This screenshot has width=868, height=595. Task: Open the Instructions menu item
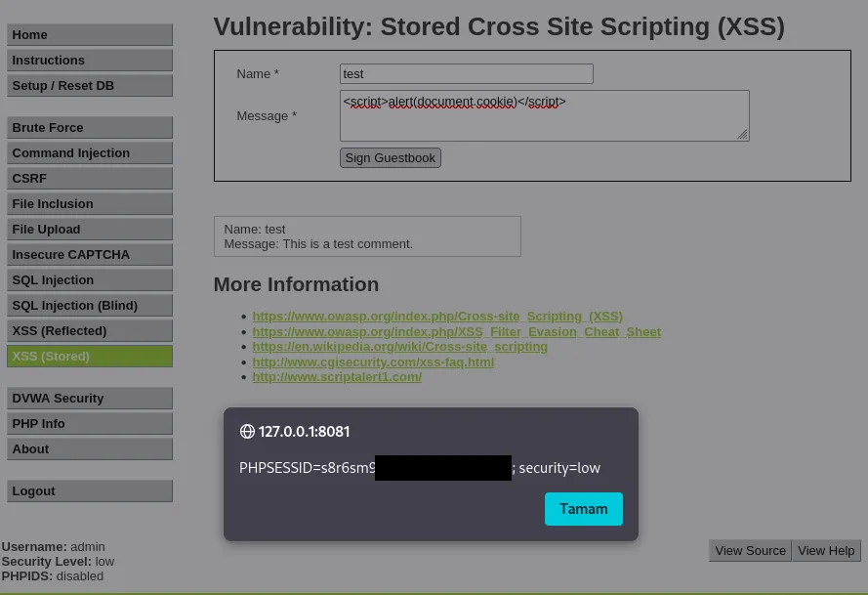90,60
